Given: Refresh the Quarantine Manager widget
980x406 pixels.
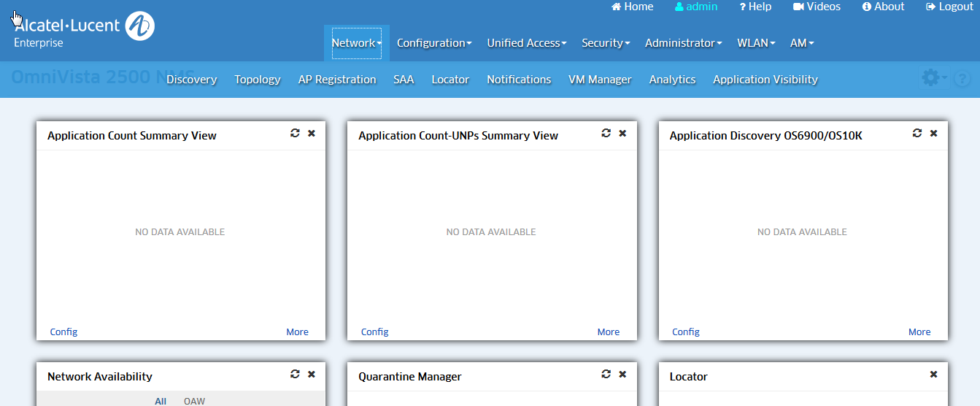Looking at the screenshot, I should [606, 374].
